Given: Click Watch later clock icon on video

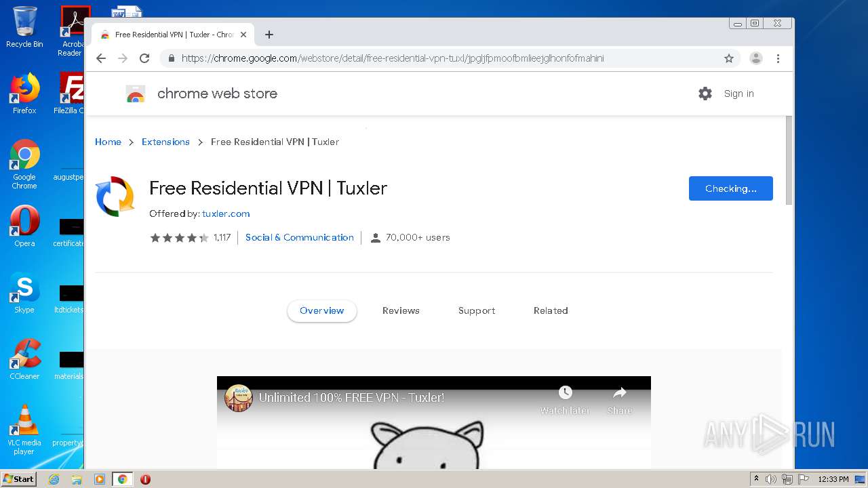Looking at the screenshot, I should click(x=565, y=392).
